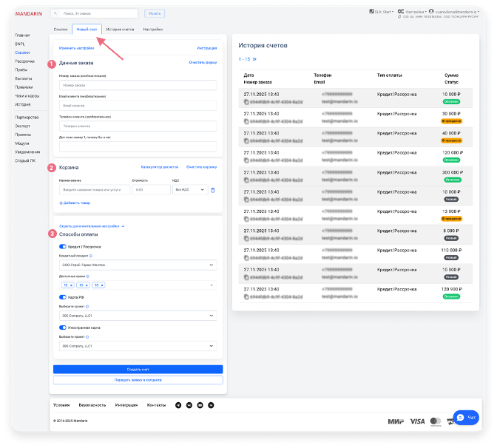
Task: Open Рассрочки in the left sidebar
Action: [24, 61]
